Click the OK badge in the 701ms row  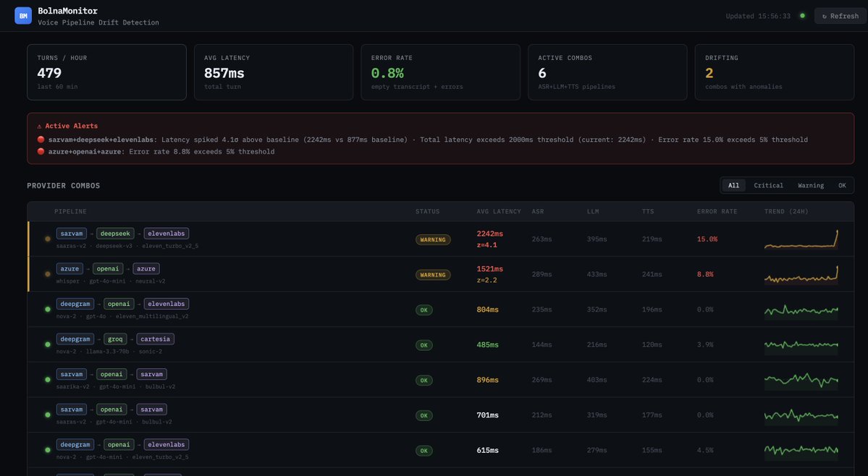point(424,416)
